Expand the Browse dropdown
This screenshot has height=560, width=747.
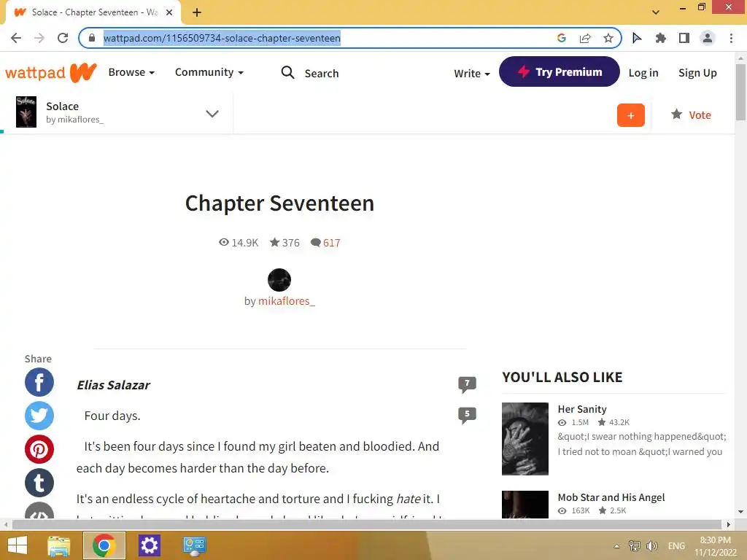pyautogui.click(x=131, y=72)
